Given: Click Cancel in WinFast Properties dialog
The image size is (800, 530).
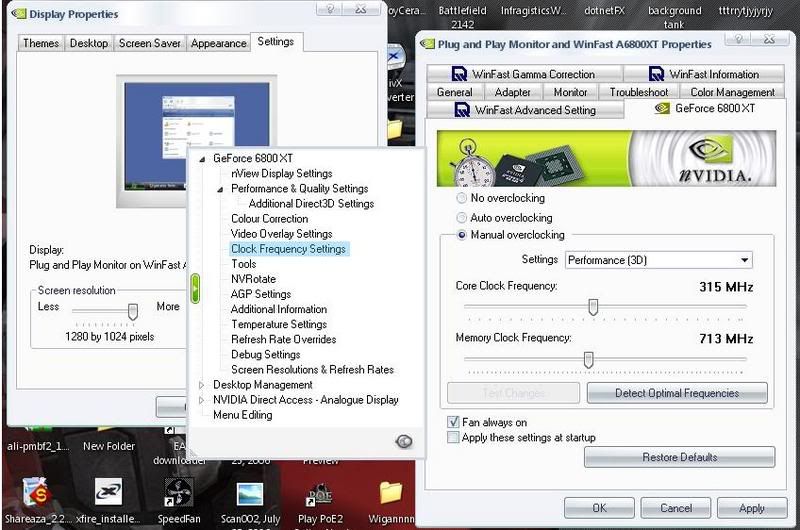Looking at the screenshot, I should (x=676, y=508).
